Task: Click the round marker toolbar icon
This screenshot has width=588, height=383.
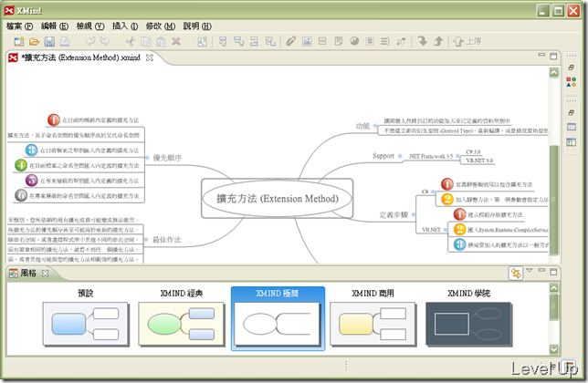Action: pos(354,41)
